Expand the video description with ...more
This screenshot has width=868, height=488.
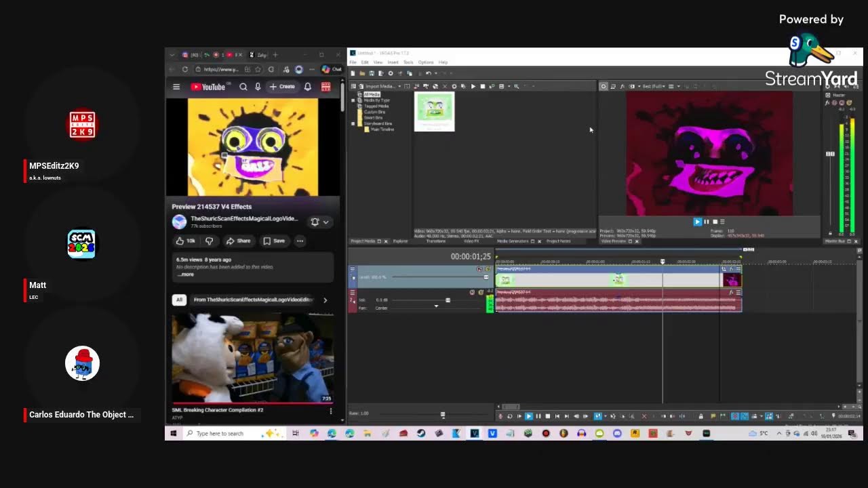point(185,274)
